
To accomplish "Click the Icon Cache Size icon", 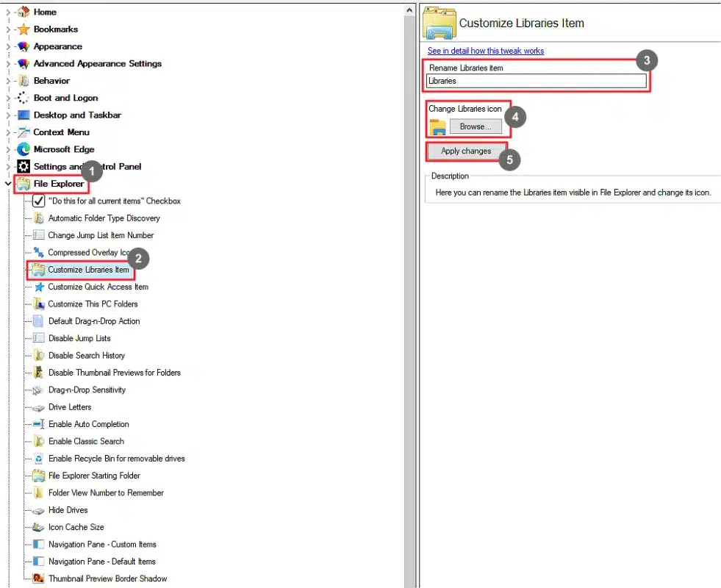I will (x=39, y=527).
